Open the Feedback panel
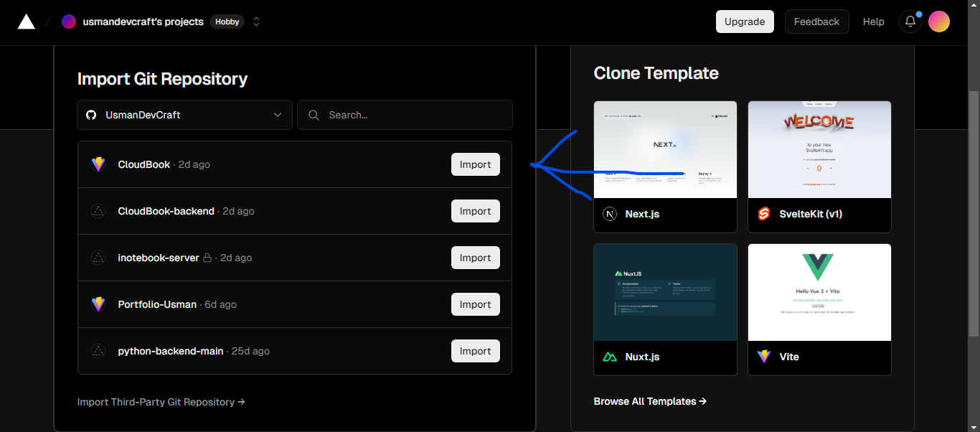The image size is (980, 432). tap(816, 22)
